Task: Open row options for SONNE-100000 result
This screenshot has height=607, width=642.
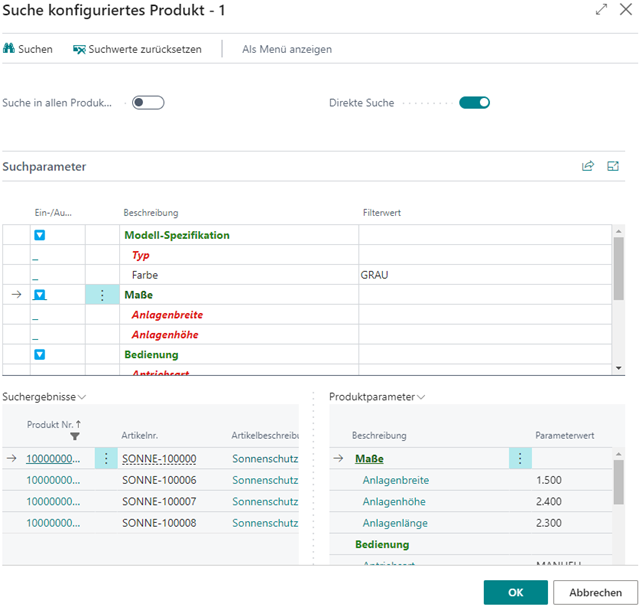Action: 108,459
